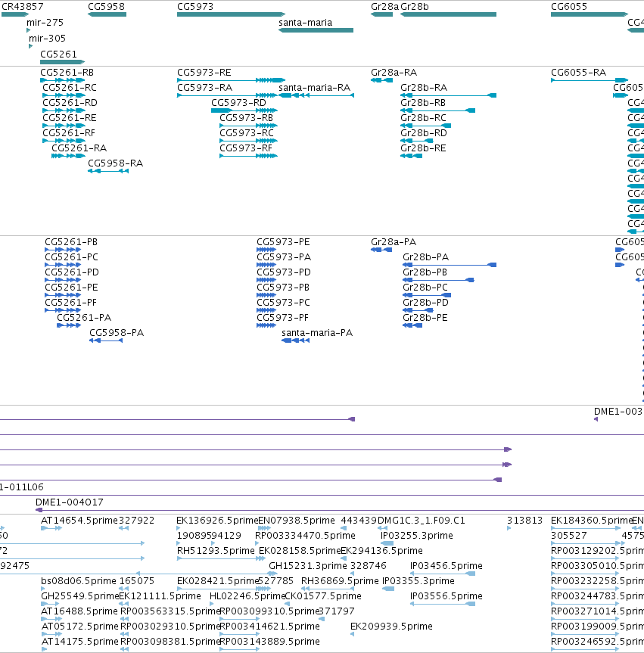The height and width of the screenshot is (653, 644).
Task: Click the CG5973 gene bar
Action: pos(232,14)
